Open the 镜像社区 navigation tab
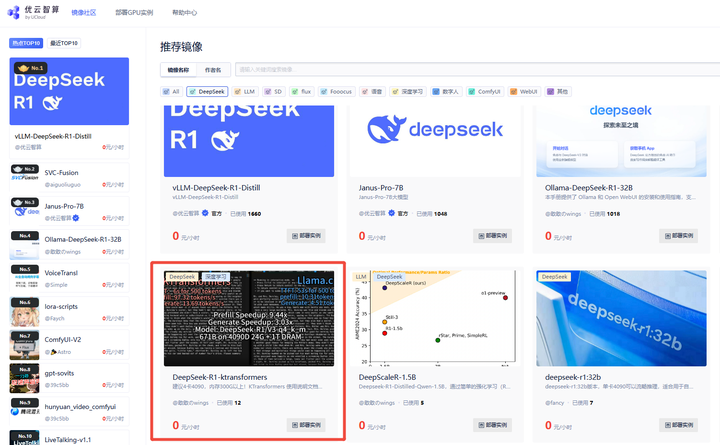720x445 pixels. click(84, 12)
